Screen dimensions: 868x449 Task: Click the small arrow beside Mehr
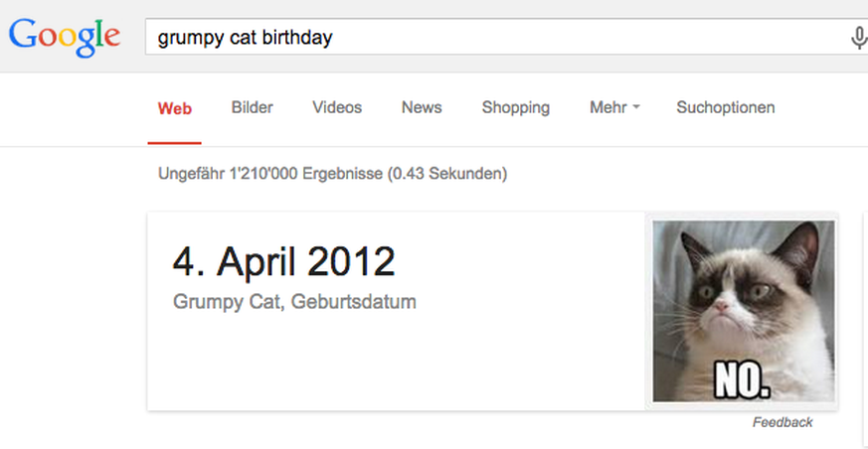[x=636, y=108]
